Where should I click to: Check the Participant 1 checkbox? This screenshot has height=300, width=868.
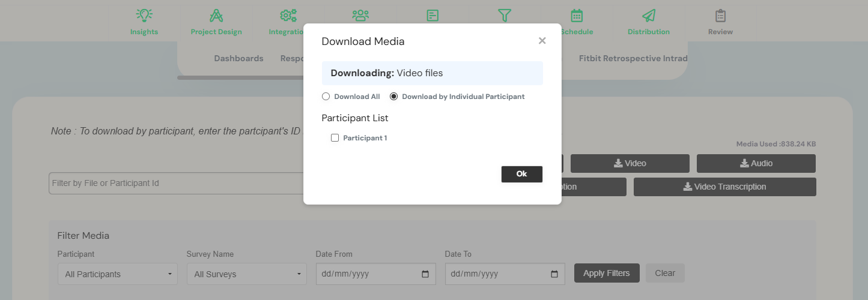point(335,138)
